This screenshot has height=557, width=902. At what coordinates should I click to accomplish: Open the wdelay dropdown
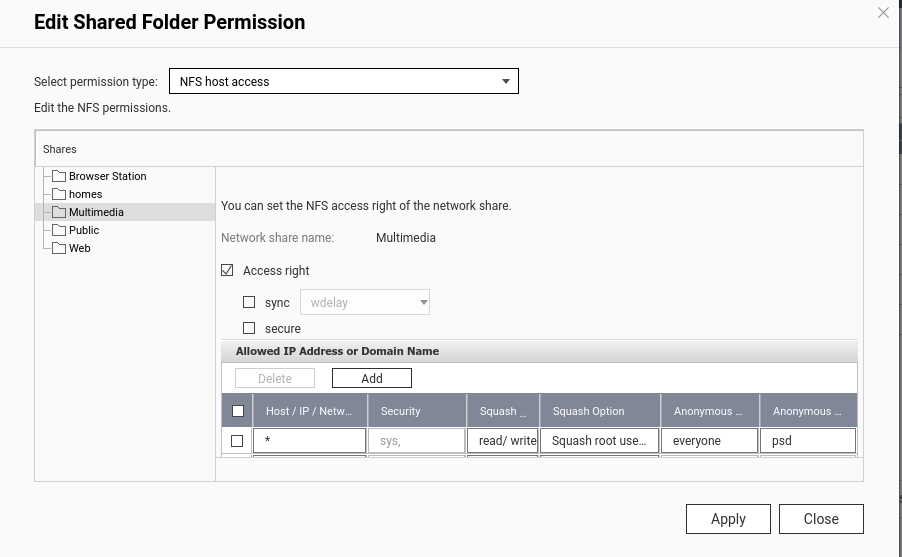364,302
